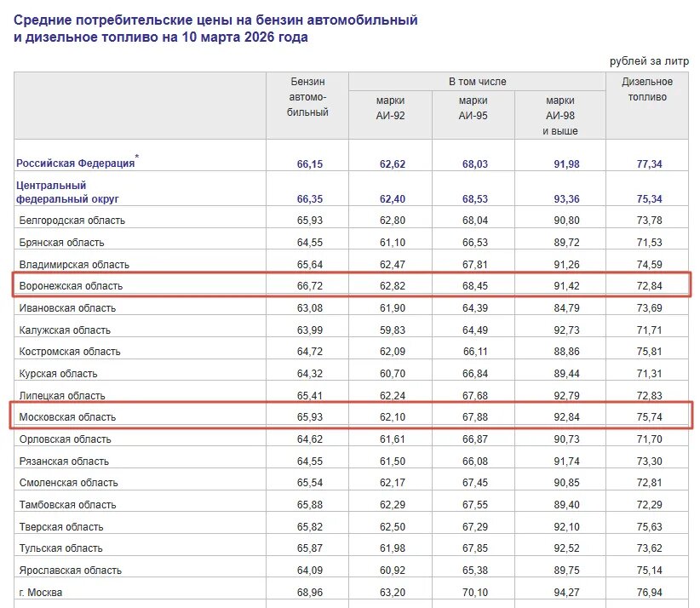Viewport: 700px width, 608px height.
Task: Click 'Тамбовская область' row name
Action: point(67,505)
